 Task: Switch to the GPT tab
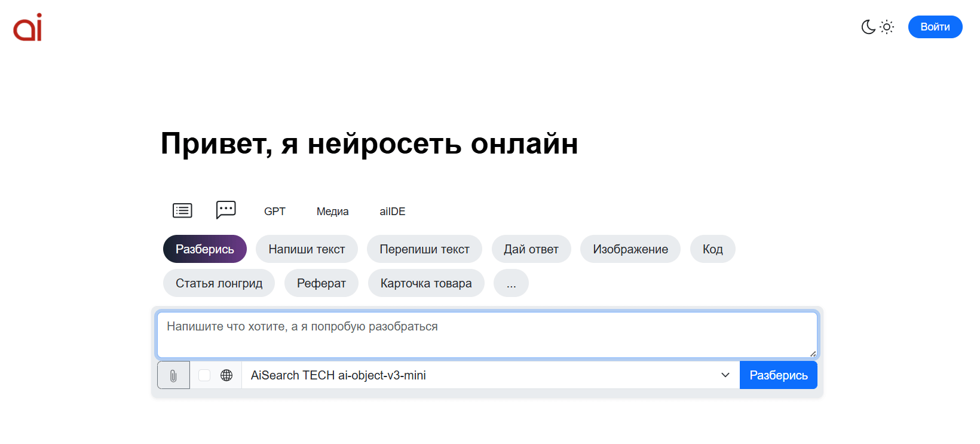pos(275,212)
